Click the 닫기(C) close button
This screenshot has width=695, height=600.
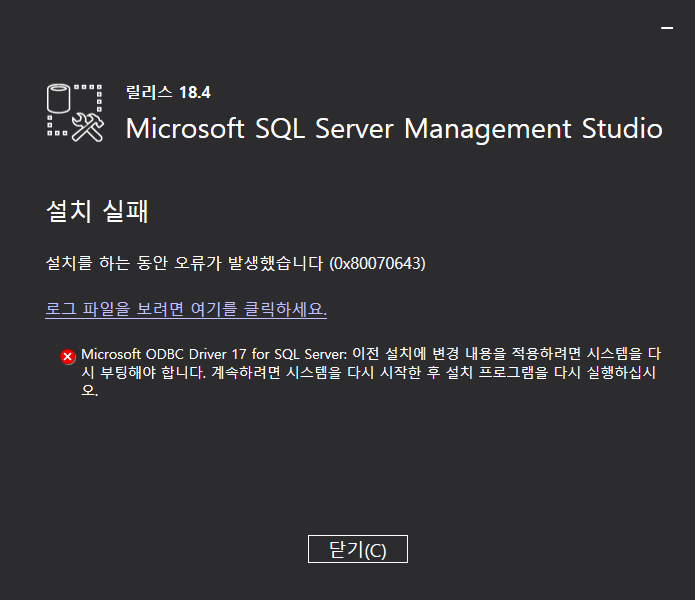[x=358, y=549]
